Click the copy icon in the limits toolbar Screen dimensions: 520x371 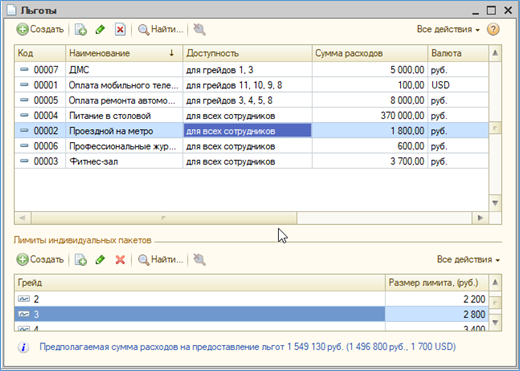81,259
